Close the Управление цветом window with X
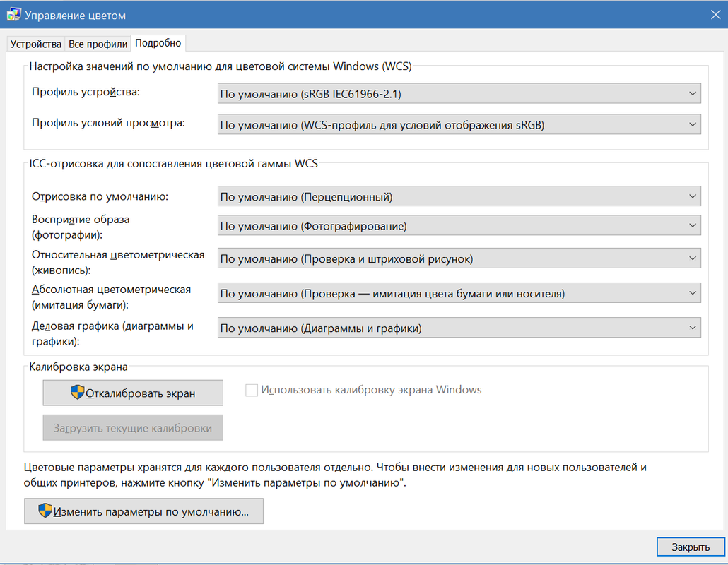This screenshot has width=728, height=565. tap(715, 15)
